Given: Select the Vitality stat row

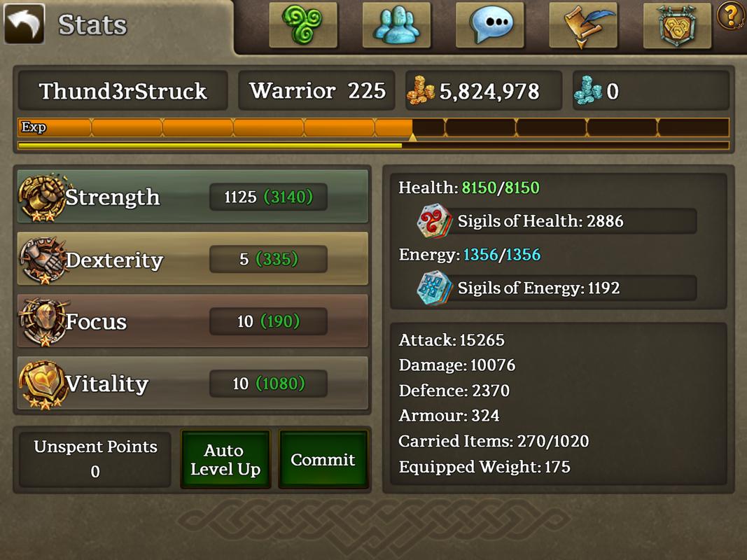Looking at the screenshot, I should [193, 384].
